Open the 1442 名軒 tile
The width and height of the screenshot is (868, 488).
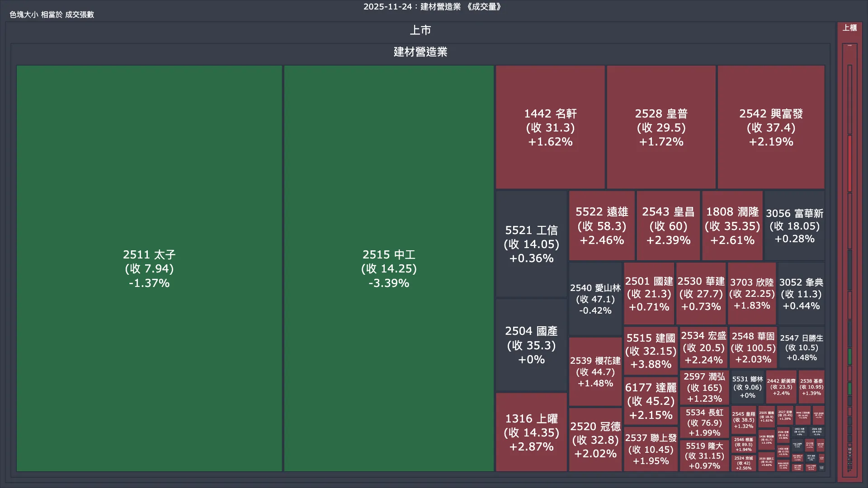point(550,127)
